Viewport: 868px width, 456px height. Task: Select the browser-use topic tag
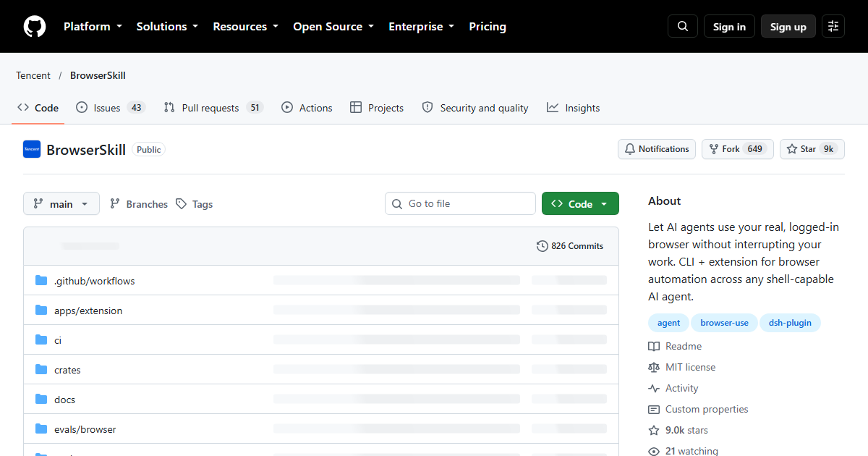click(724, 323)
